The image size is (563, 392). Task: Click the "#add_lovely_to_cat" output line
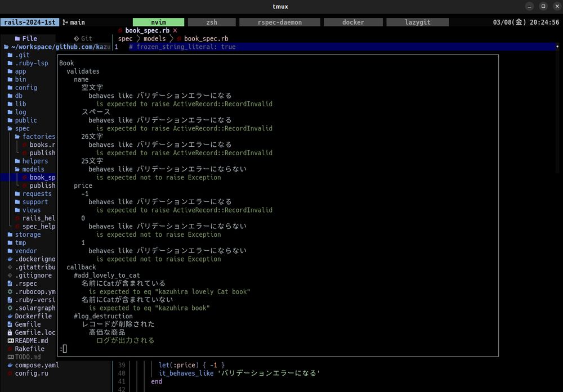coord(106,276)
